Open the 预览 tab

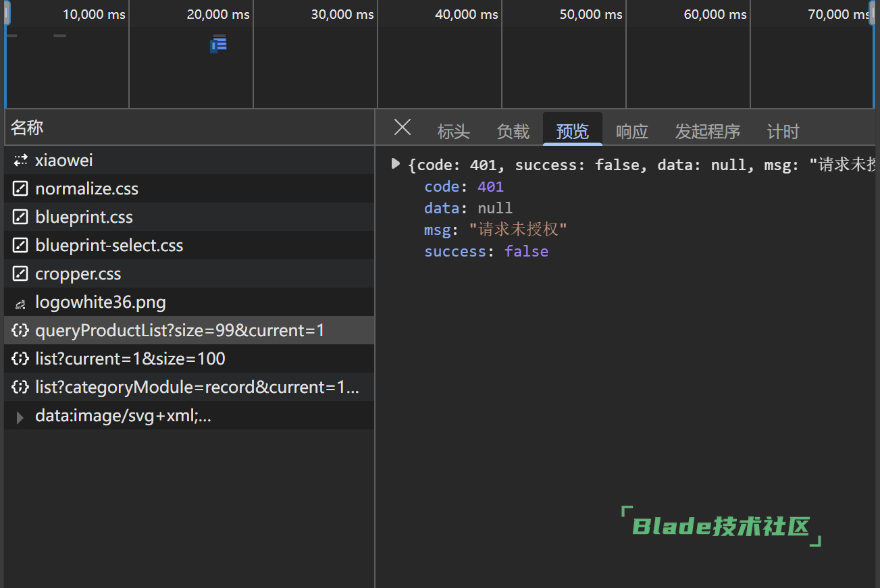(573, 131)
